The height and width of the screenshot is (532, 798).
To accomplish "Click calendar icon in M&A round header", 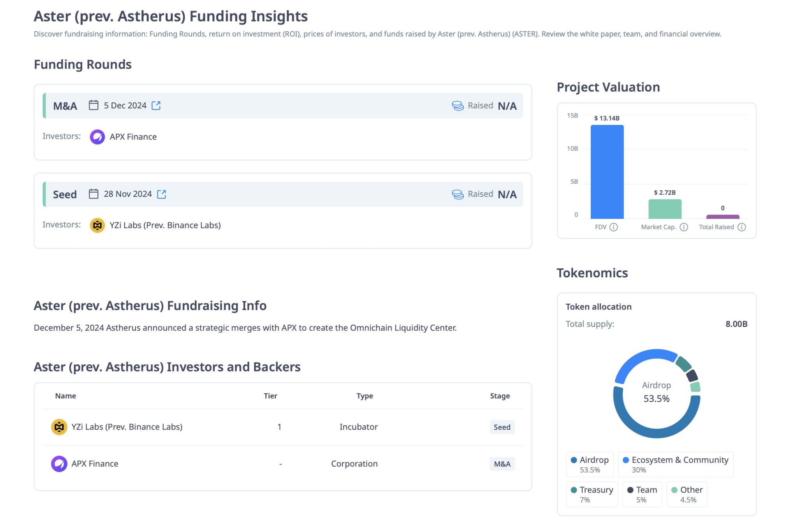I will tap(94, 105).
